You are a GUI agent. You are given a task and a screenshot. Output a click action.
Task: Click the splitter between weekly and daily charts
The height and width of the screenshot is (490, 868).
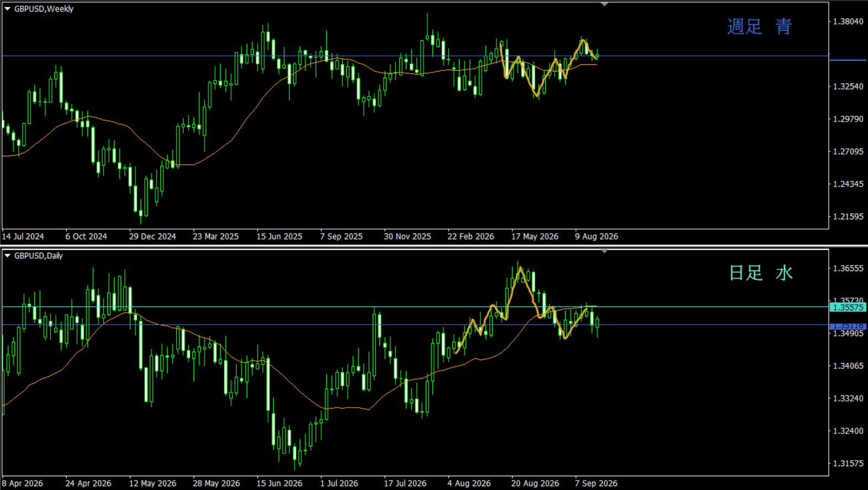(x=434, y=246)
